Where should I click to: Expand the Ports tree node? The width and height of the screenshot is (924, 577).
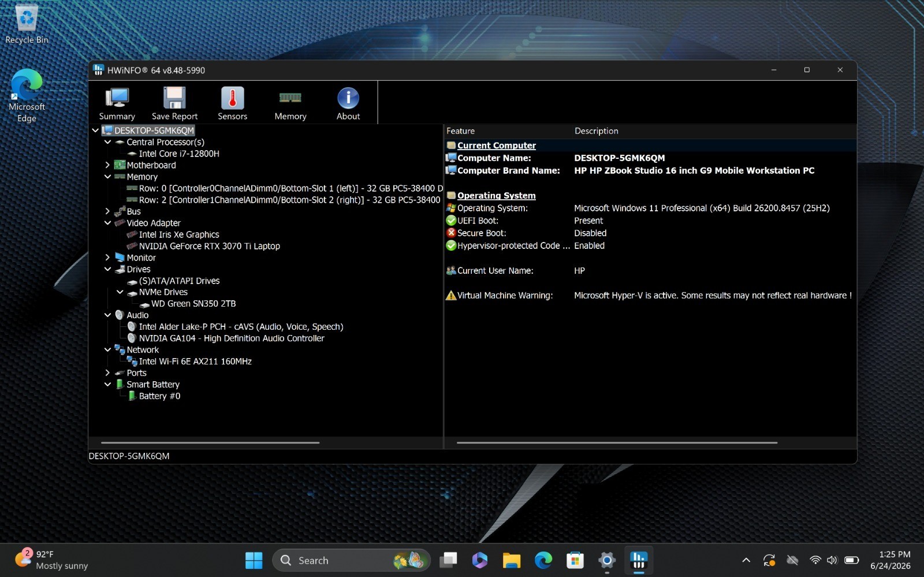click(107, 373)
